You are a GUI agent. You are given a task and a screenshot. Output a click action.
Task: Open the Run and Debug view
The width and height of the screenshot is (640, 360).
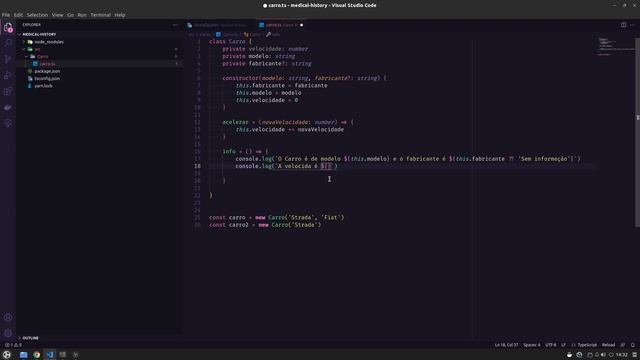[x=8, y=75]
